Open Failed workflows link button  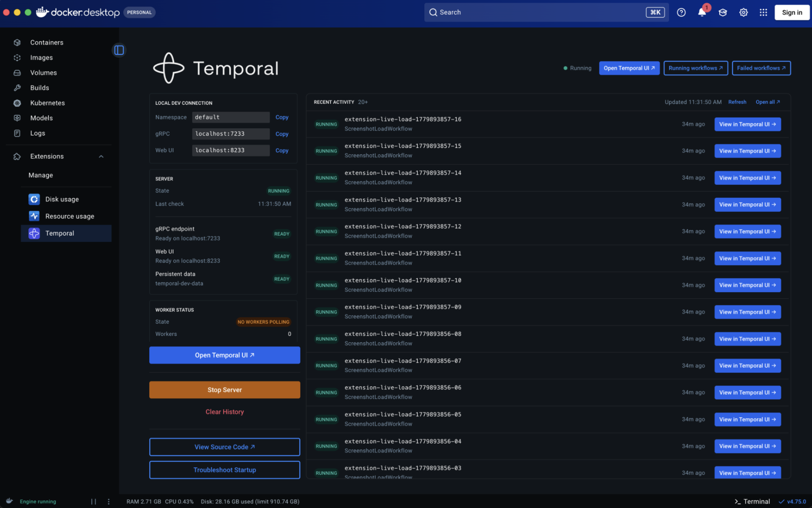[x=761, y=68]
